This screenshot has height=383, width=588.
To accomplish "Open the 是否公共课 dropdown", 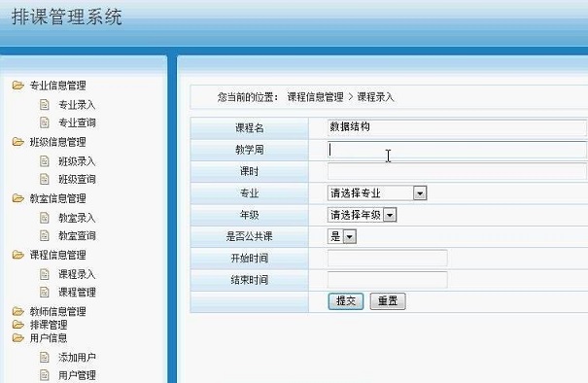I will (342, 237).
